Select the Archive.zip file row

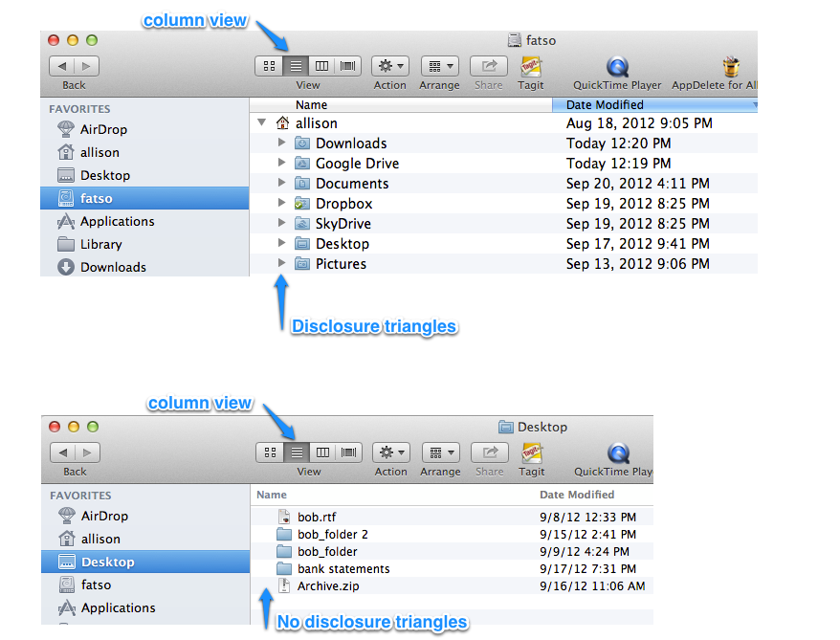point(328,585)
